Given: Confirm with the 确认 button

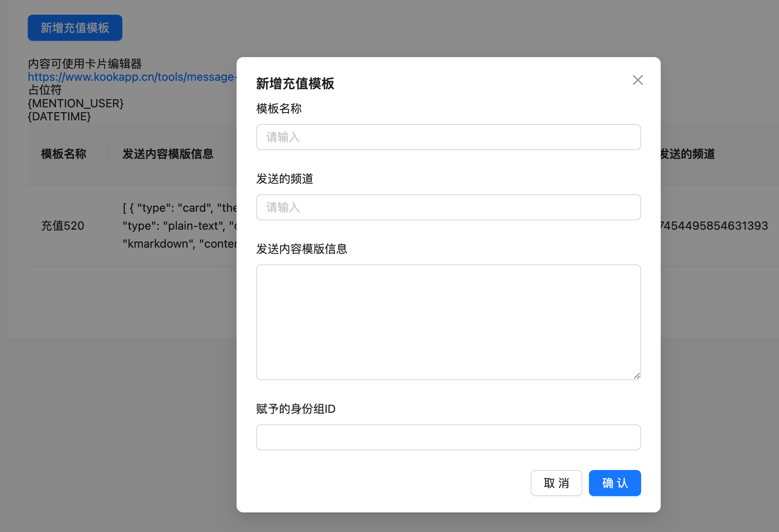Looking at the screenshot, I should click(x=615, y=483).
